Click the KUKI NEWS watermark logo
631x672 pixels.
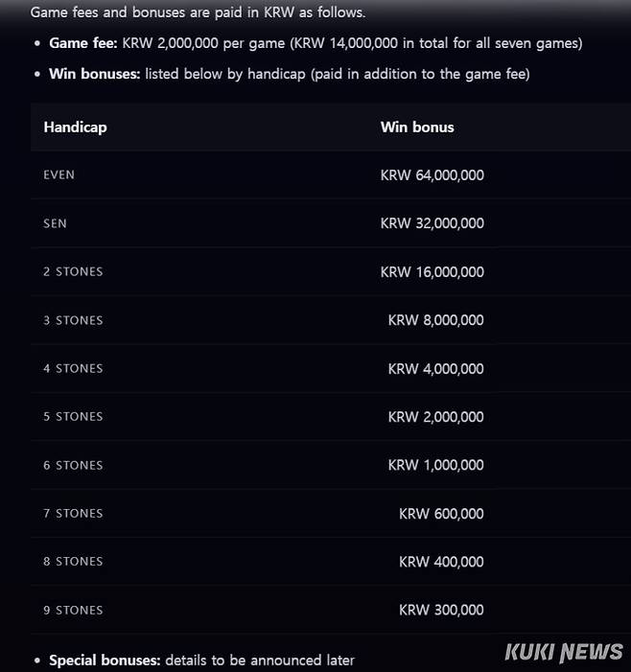[x=564, y=652]
